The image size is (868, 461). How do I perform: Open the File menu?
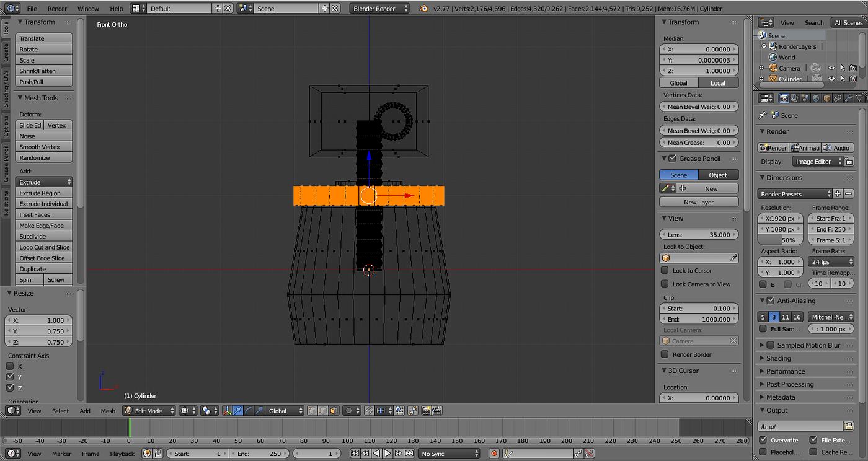tap(32, 9)
